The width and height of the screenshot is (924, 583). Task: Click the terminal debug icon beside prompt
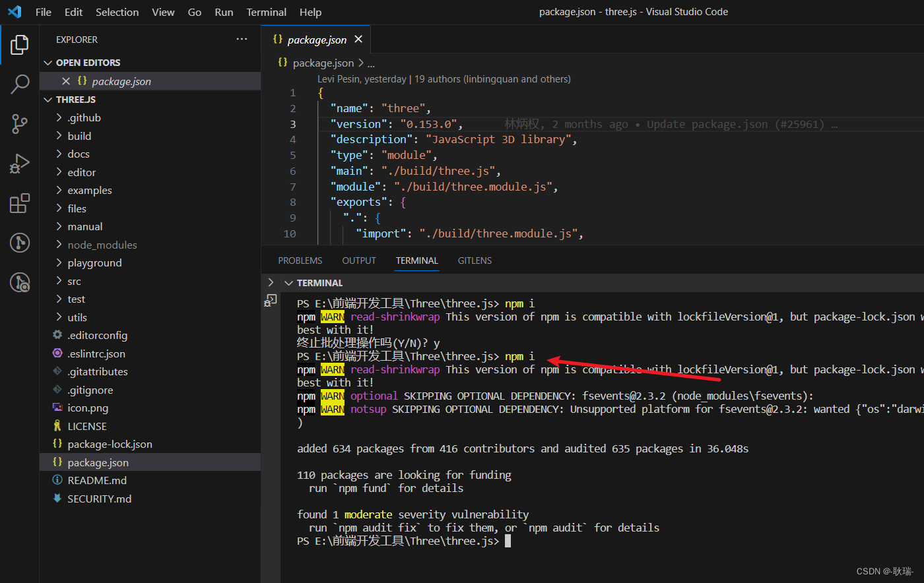tap(270, 301)
